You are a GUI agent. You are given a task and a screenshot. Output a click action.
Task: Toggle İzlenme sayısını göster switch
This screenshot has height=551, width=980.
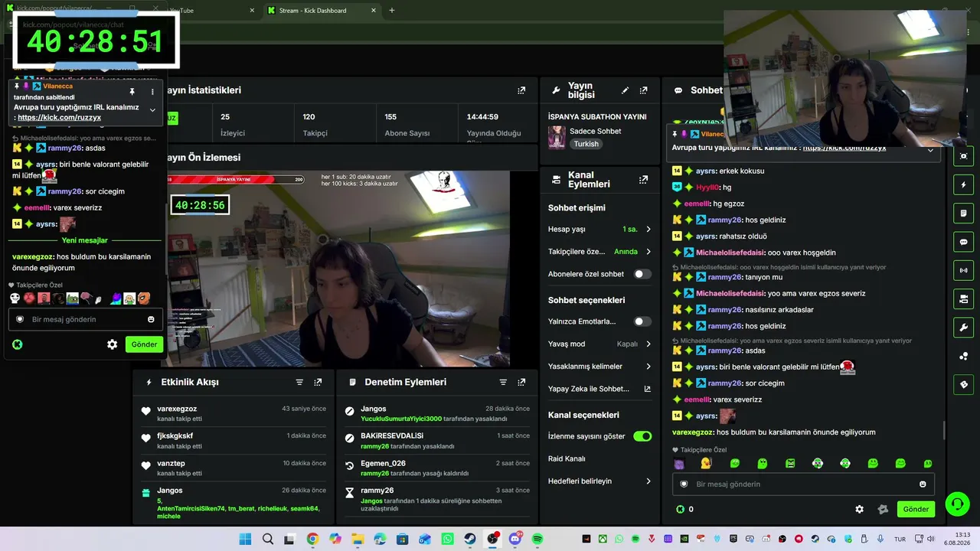click(642, 436)
